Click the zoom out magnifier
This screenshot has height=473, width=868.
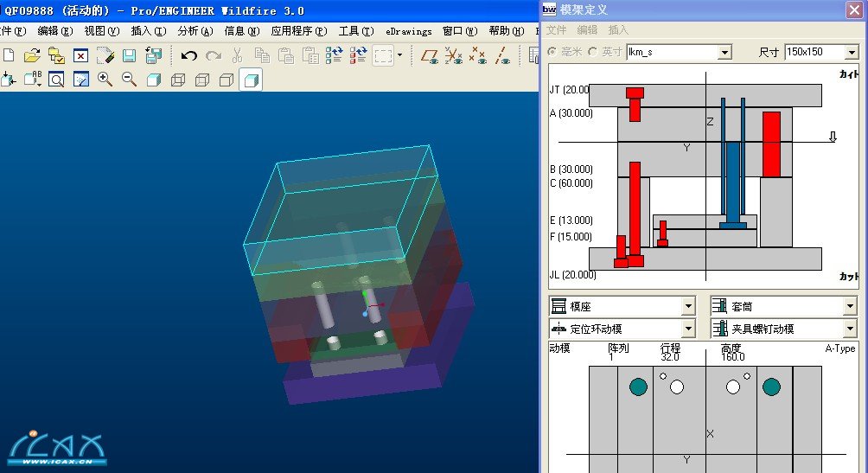[x=129, y=80]
